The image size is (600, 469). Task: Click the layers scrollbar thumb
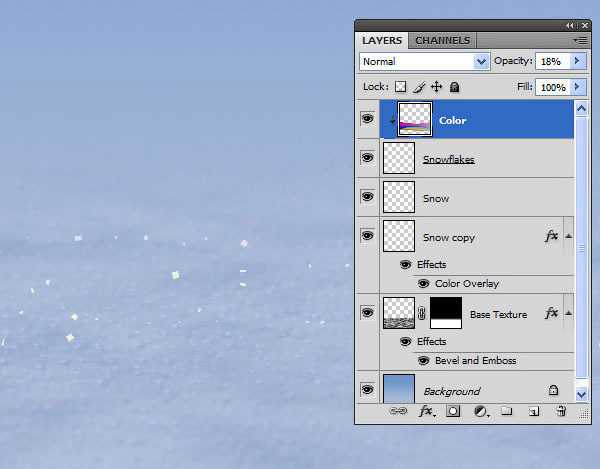coord(581,248)
